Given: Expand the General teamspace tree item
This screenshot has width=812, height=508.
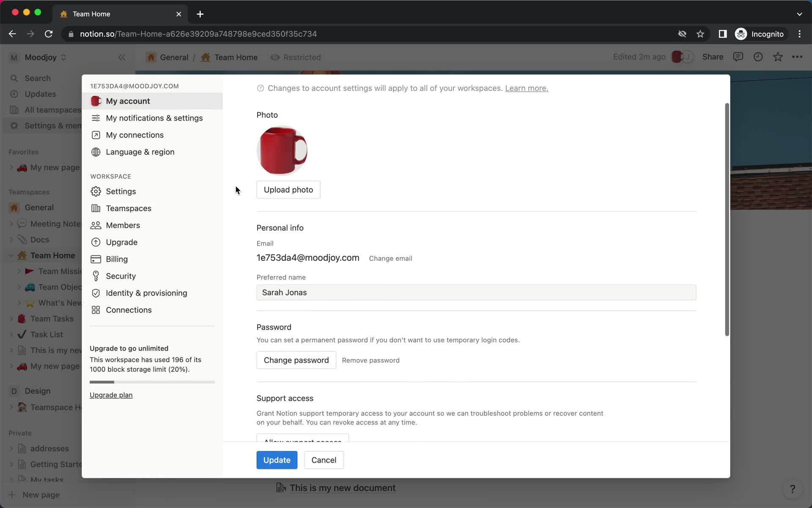Looking at the screenshot, I should [x=11, y=207].
